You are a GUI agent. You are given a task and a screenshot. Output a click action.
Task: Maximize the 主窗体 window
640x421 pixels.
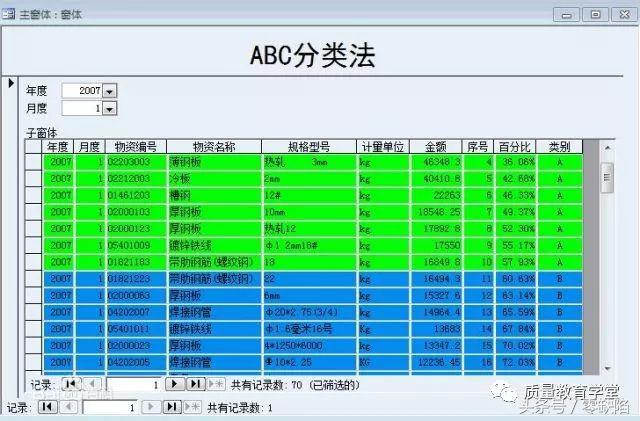pyautogui.click(x=596, y=13)
